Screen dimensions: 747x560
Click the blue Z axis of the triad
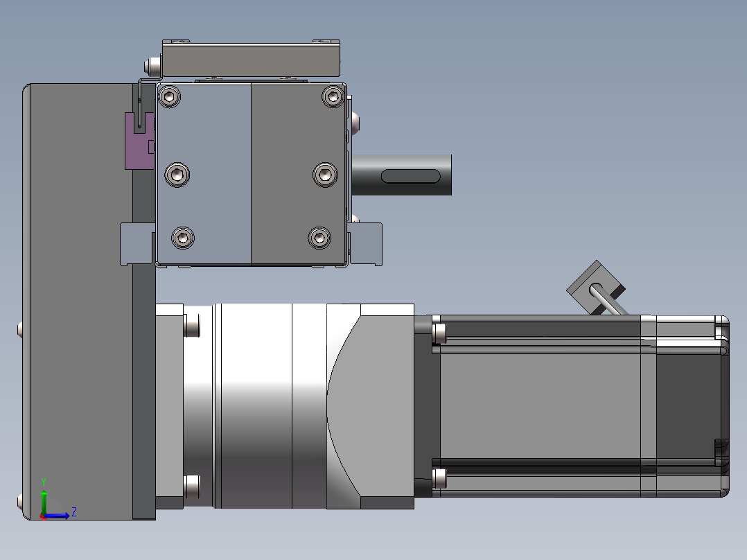tap(56, 516)
